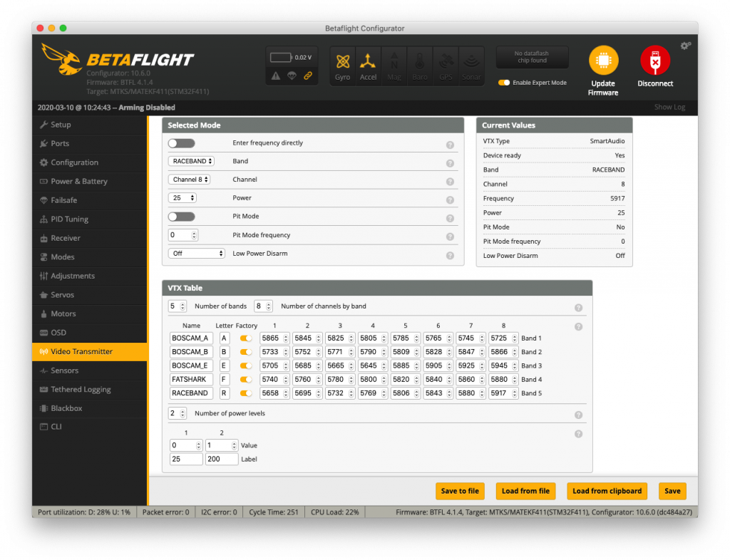Screen dimensions: 730x560
Task: Open the Low Power Disarm dropdown
Action: (196, 253)
